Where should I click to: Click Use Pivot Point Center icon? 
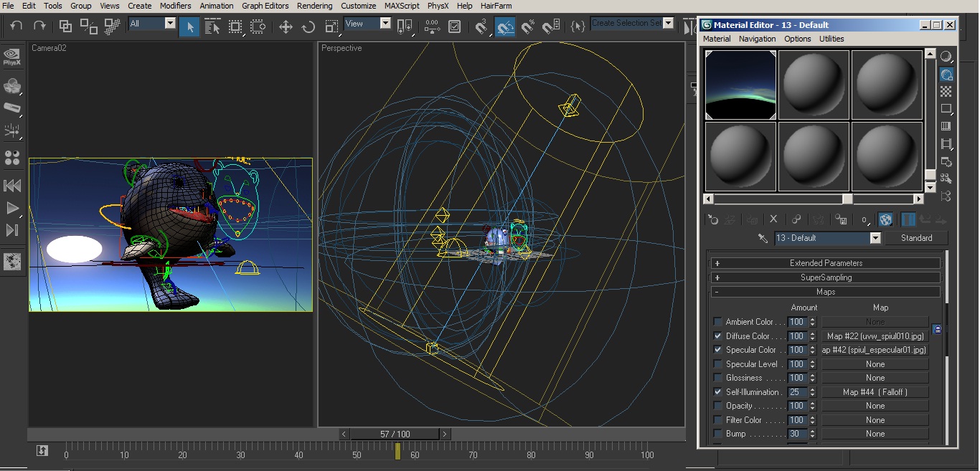coord(405,27)
